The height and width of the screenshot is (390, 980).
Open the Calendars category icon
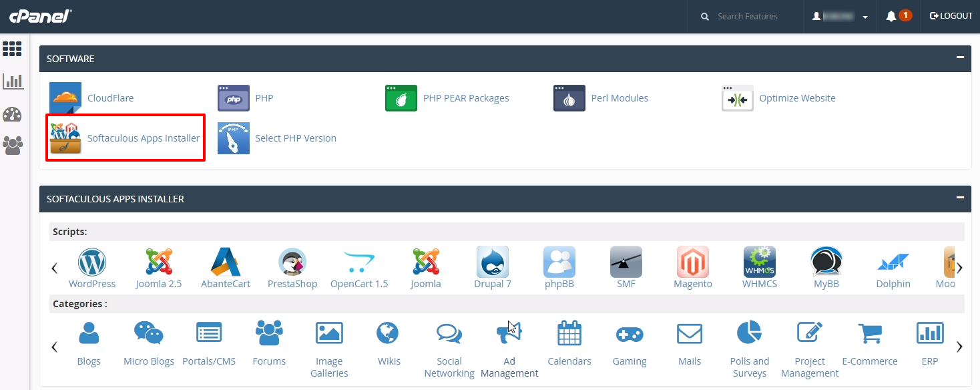click(569, 333)
